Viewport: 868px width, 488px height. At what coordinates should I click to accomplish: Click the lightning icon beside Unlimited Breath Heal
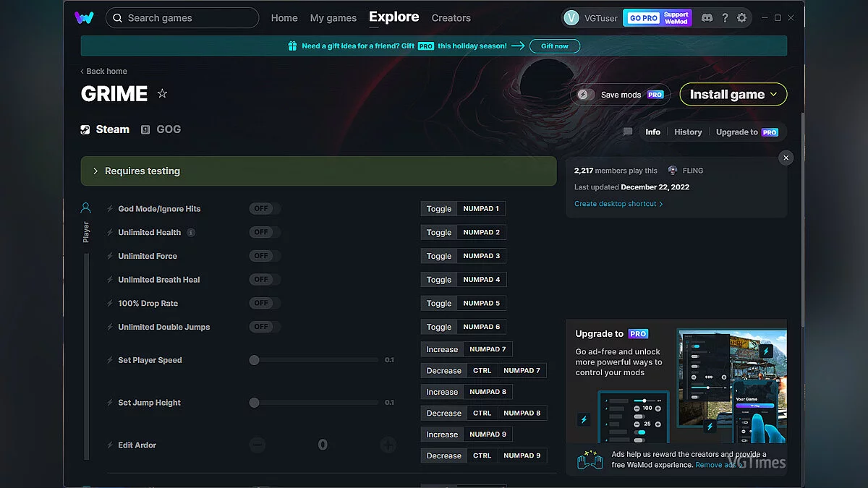tap(111, 280)
